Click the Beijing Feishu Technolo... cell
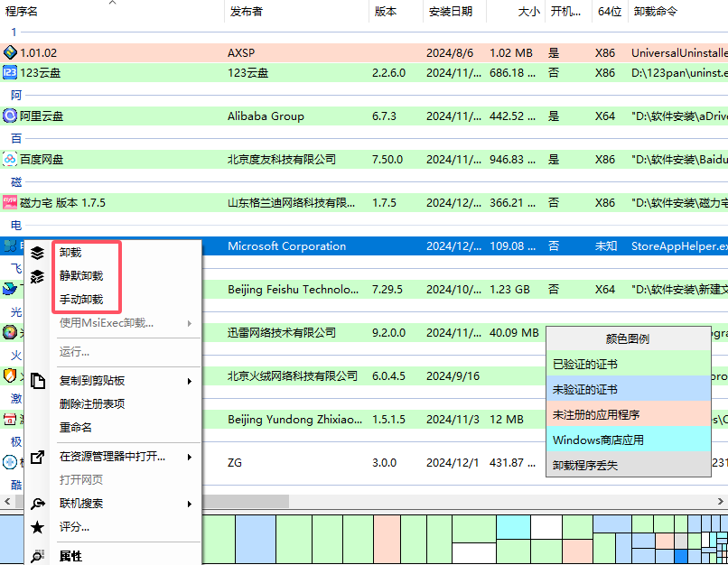 tap(293, 290)
